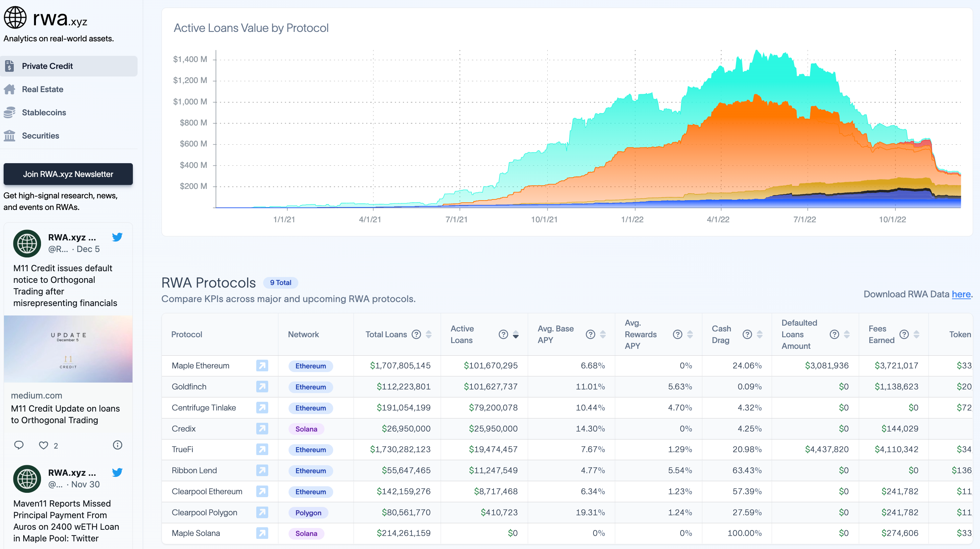Go to Securities in sidebar
Viewport: 980px width, 549px height.
coord(40,136)
